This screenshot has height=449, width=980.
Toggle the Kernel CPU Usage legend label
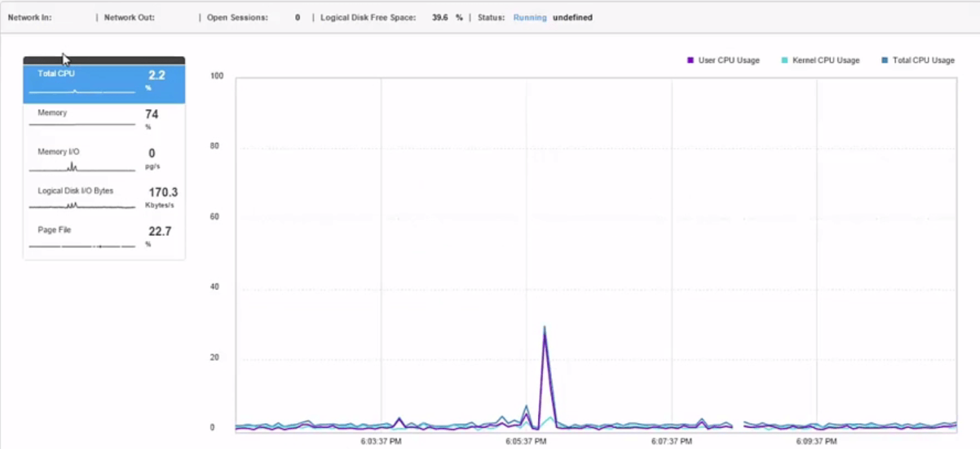(x=825, y=61)
